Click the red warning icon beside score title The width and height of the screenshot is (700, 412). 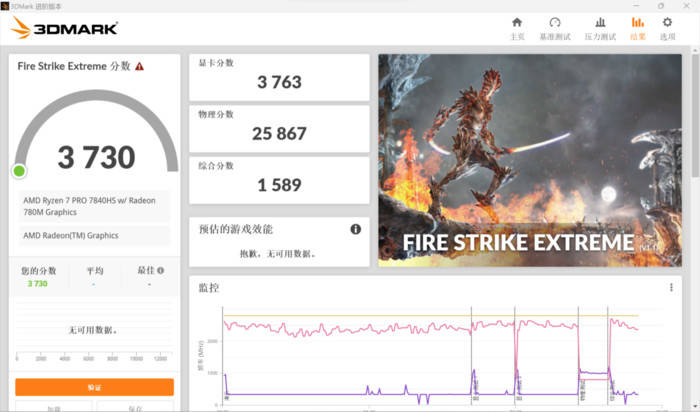coord(139,66)
